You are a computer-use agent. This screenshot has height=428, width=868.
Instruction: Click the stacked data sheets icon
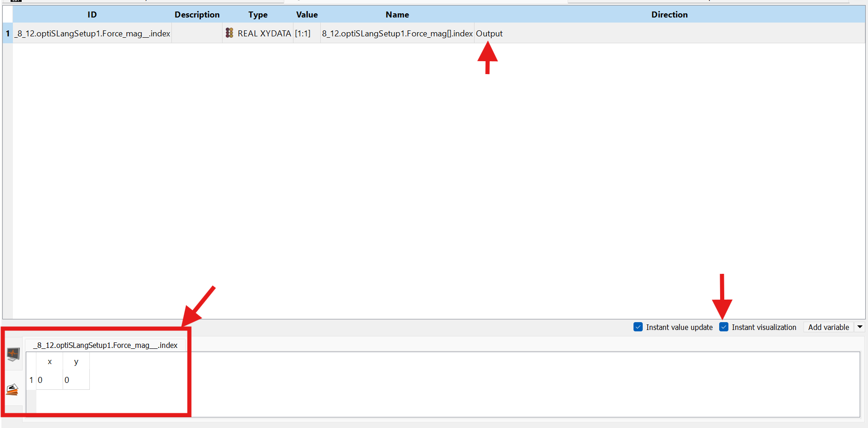[12, 389]
